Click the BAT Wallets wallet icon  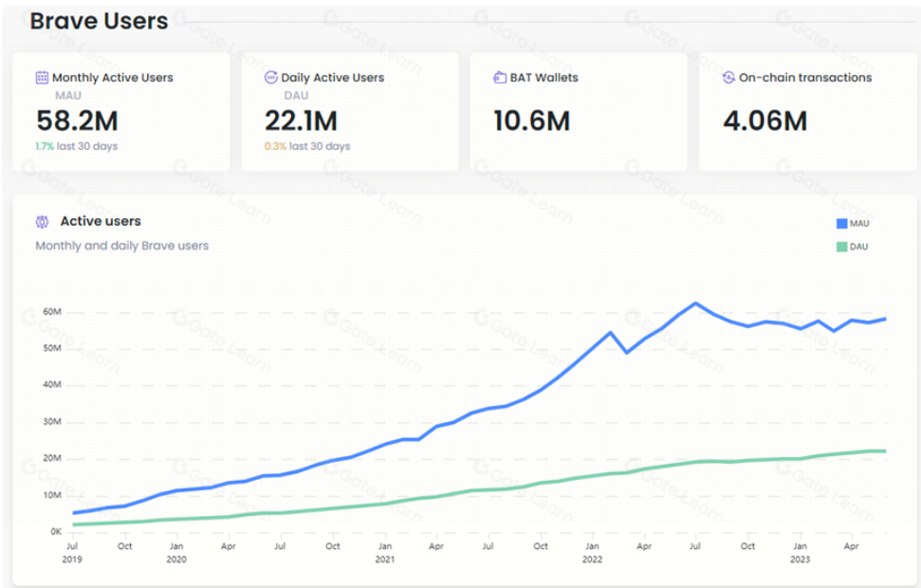tap(500, 78)
